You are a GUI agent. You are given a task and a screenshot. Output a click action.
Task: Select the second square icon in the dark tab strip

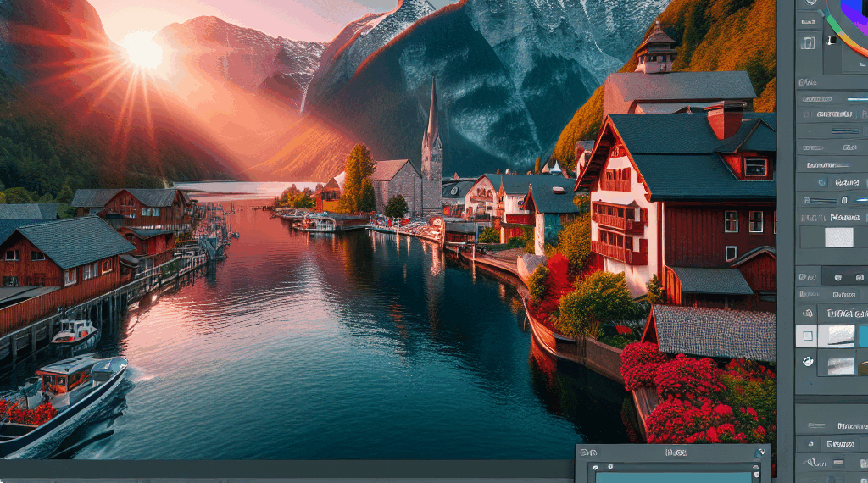pos(860,276)
